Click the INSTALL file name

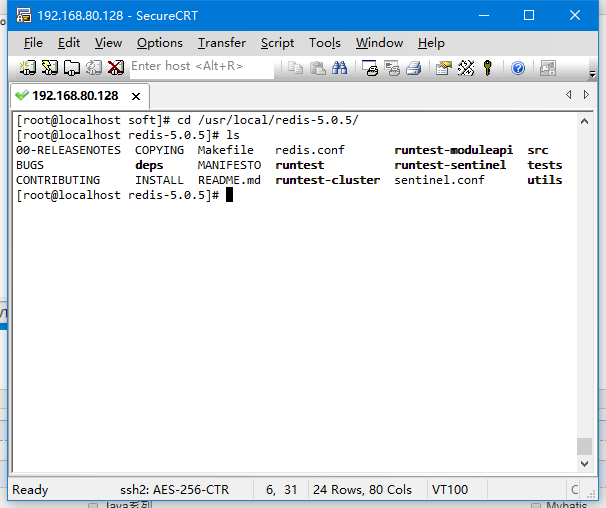159,180
